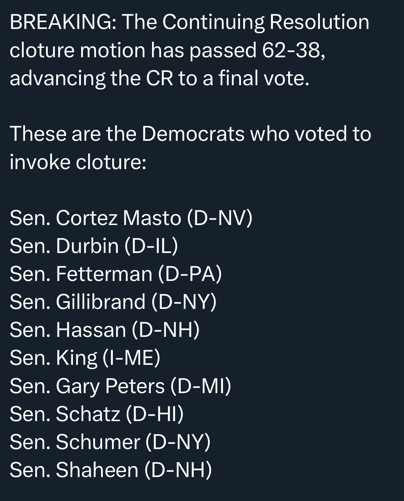404x501 pixels.
Task: Select the '62-38' vote count text
Action: 293,50
